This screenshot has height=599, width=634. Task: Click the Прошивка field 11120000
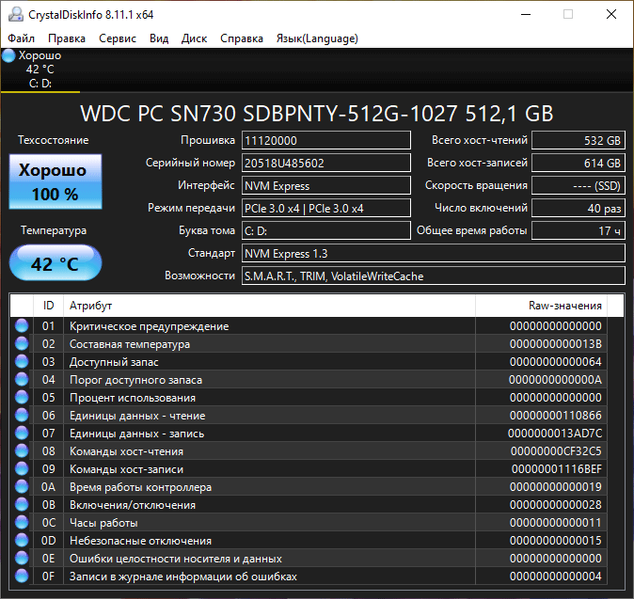[326, 140]
